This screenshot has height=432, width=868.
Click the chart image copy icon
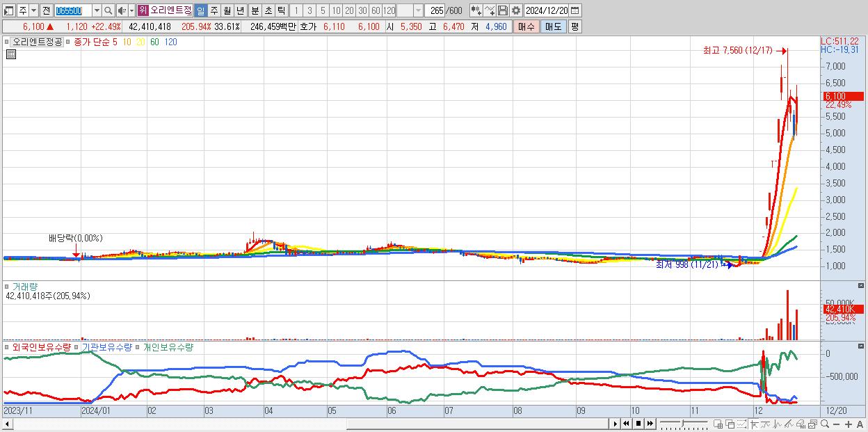coord(812,424)
